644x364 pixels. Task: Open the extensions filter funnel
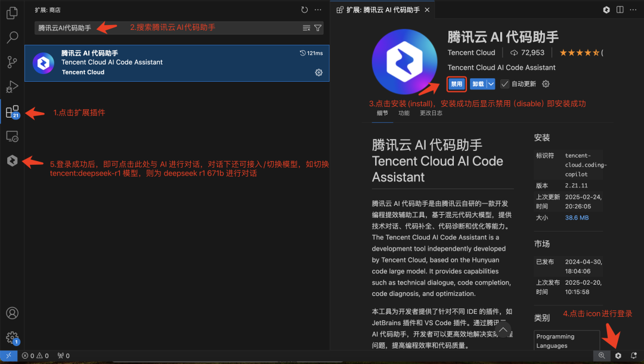[318, 28]
